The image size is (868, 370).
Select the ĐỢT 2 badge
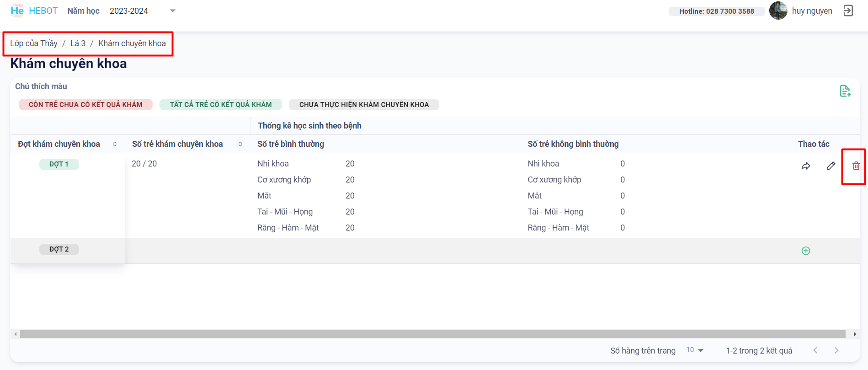(59, 249)
